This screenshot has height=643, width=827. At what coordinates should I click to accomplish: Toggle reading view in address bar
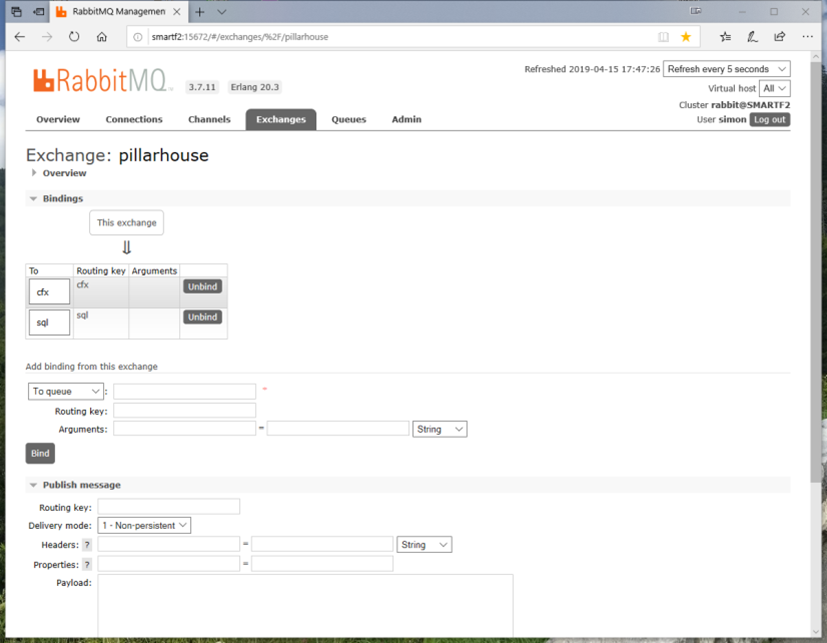point(663,37)
